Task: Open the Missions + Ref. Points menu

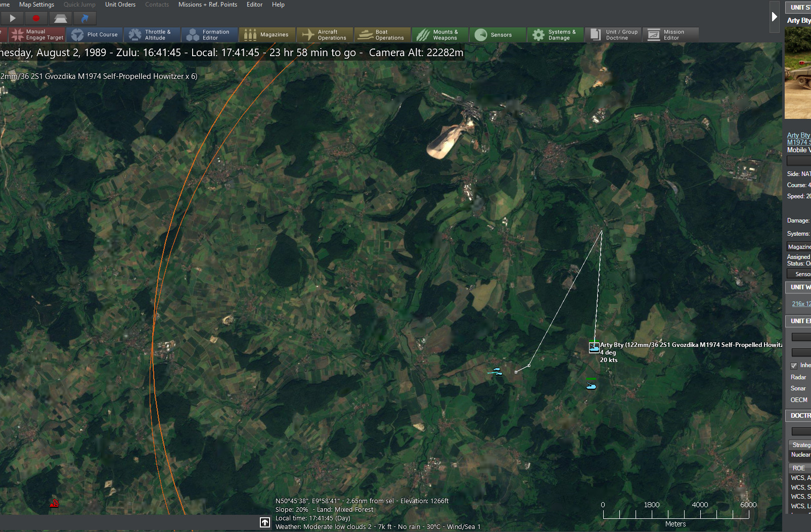Action: (x=208, y=5)
